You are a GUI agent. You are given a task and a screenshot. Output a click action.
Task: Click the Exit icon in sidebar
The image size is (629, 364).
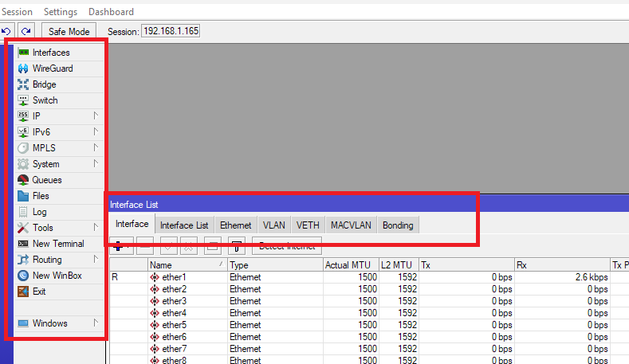coord(23,292)
